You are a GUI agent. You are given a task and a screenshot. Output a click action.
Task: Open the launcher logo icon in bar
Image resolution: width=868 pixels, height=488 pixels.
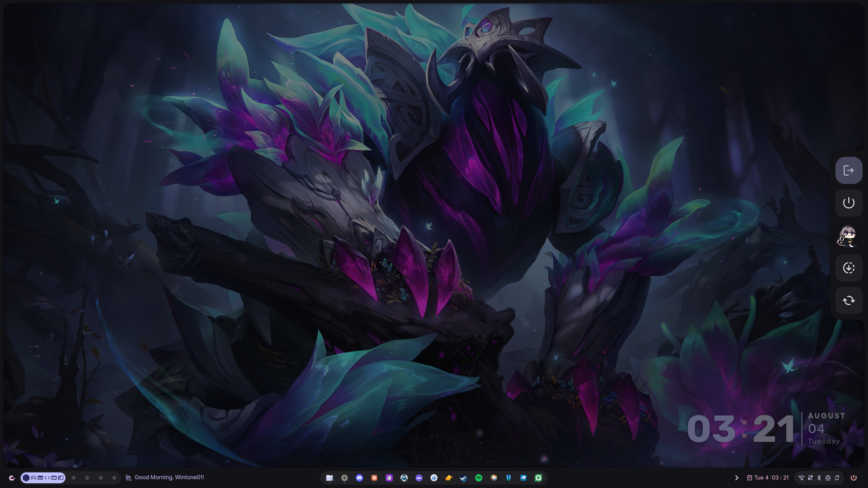click(x=12, y=478)
